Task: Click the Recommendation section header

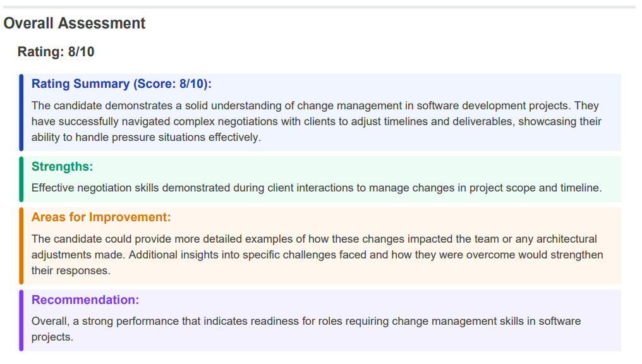Action: (85, 300)
